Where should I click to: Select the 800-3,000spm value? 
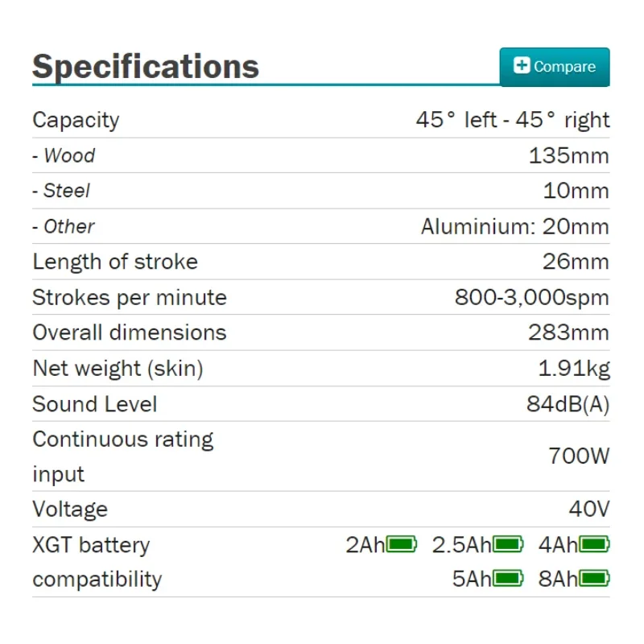(532, 297)
